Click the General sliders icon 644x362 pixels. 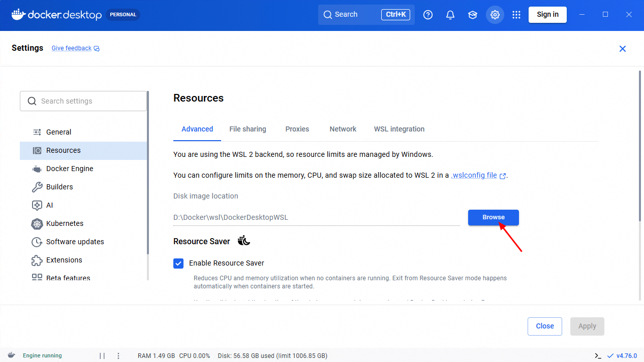coord(37,132)
